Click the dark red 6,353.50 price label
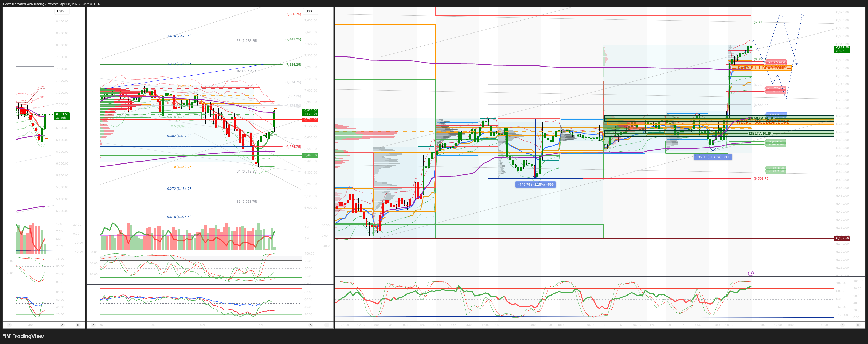868x344 pixels. (x=842, y=238)
